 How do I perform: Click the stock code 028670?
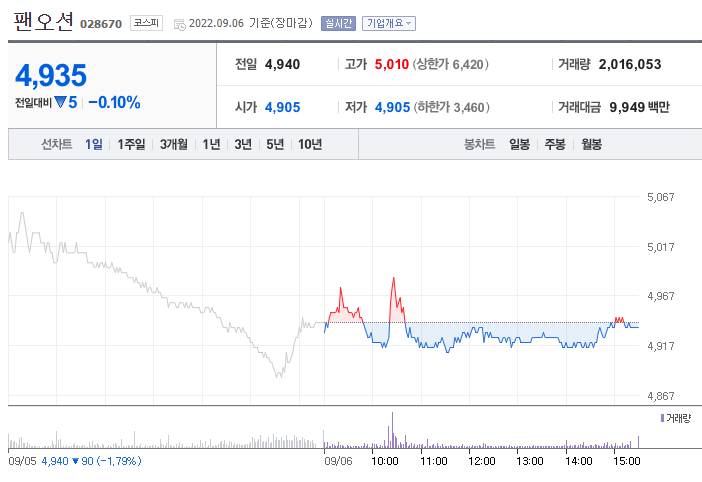(x=101, y=24)
